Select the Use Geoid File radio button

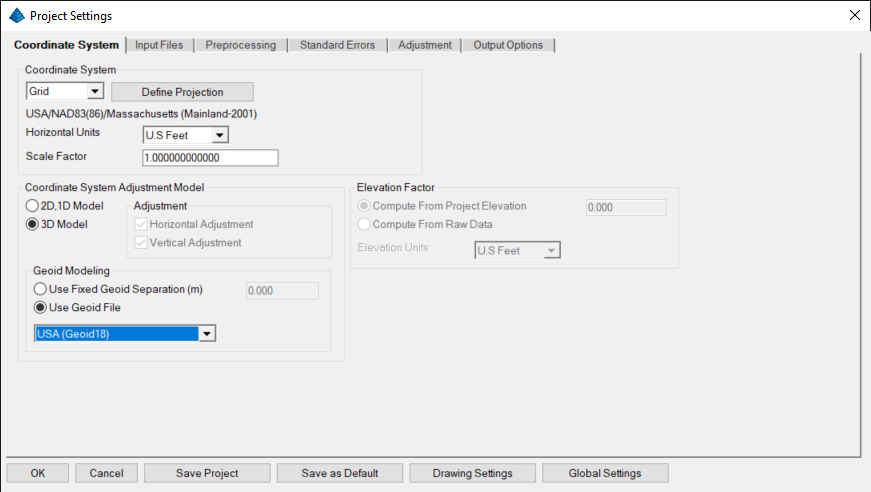click(x=41, y=307)
